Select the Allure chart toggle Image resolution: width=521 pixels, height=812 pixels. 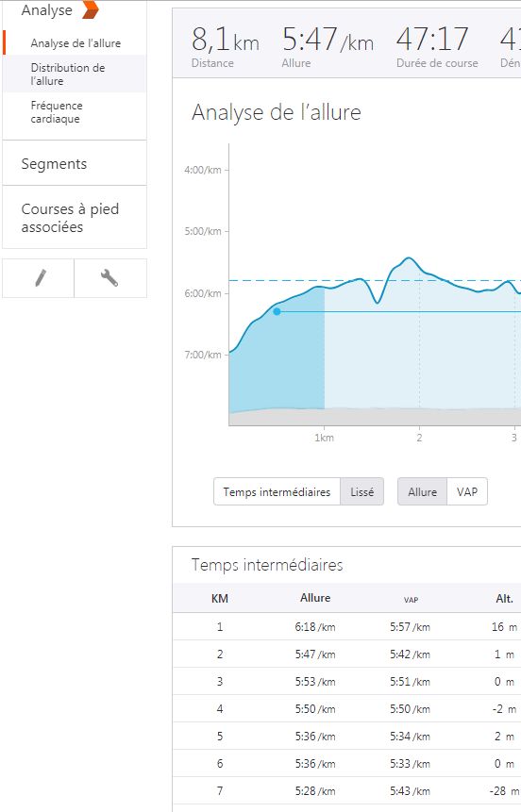pyautogui.click(x=422, y=491)
